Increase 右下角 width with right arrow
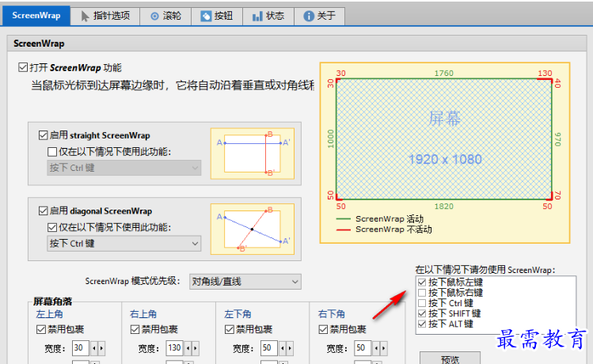593x364 pixels. 383,348
